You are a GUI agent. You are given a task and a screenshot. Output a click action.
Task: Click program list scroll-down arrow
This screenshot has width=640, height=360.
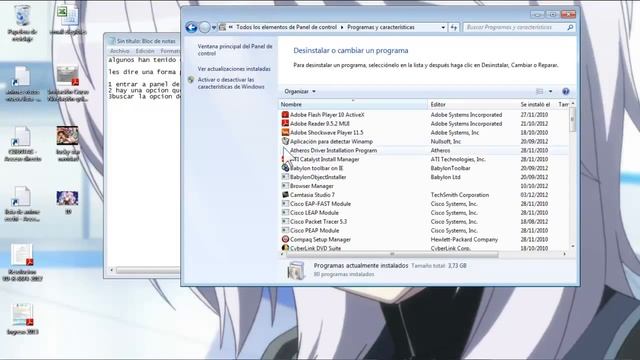click(572, 247)
